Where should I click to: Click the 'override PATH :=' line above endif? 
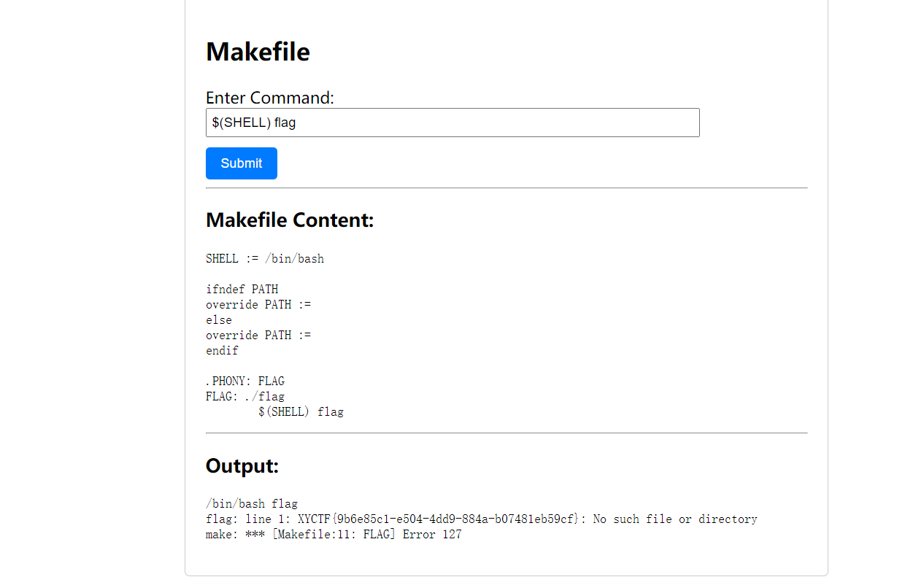[258, 336]
